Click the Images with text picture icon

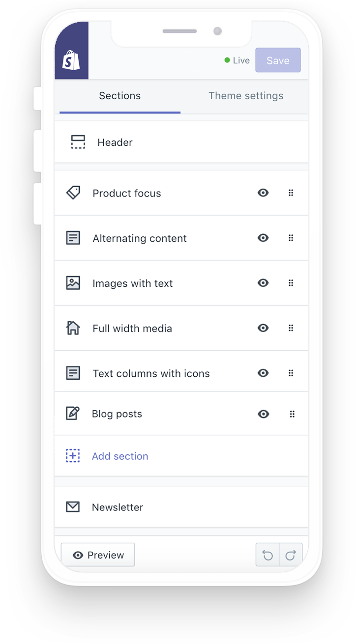coord(73,283)
